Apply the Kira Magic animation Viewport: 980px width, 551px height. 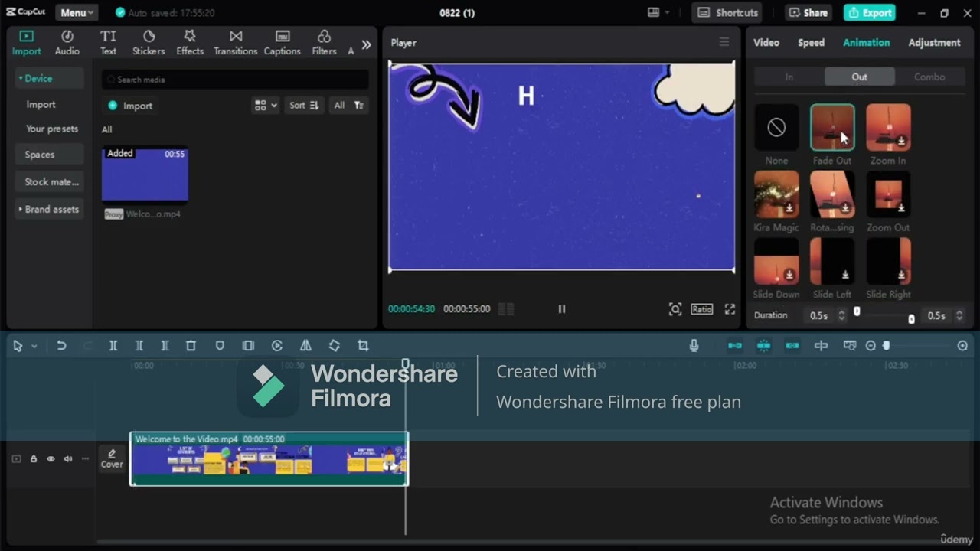[776, 194]
